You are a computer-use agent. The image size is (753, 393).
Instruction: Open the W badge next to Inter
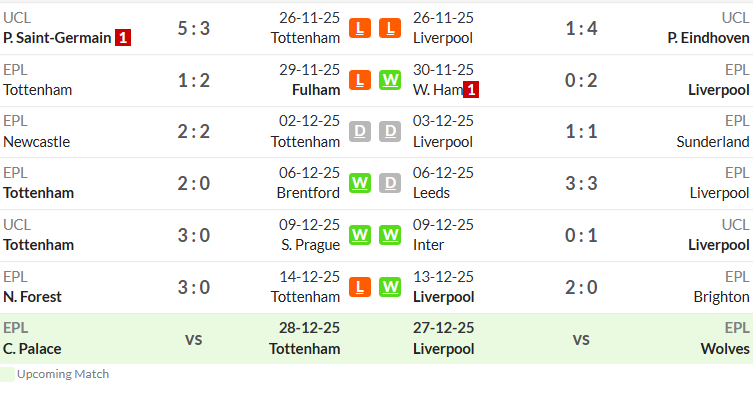pos(390,235)
